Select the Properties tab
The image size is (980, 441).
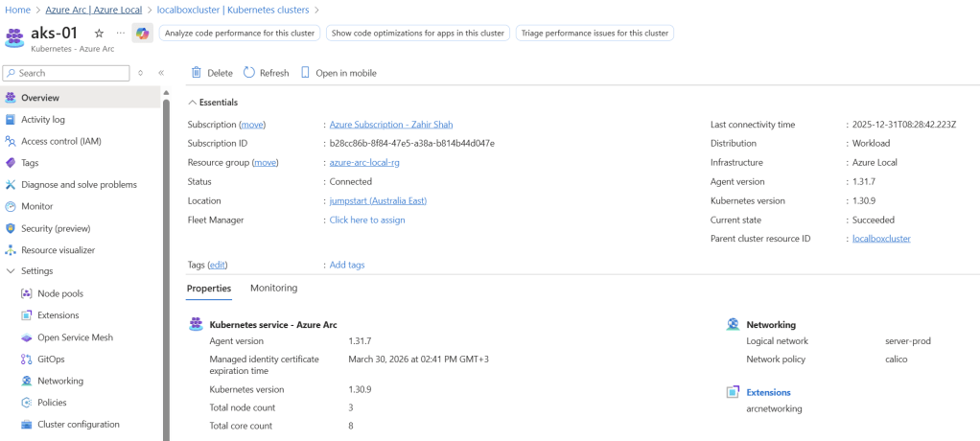click(208, 288)
